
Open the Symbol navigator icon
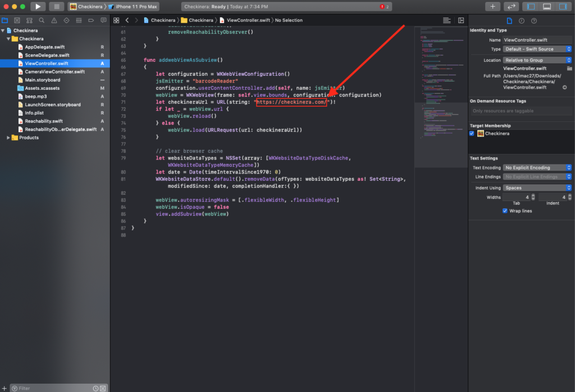coord(29,21)
